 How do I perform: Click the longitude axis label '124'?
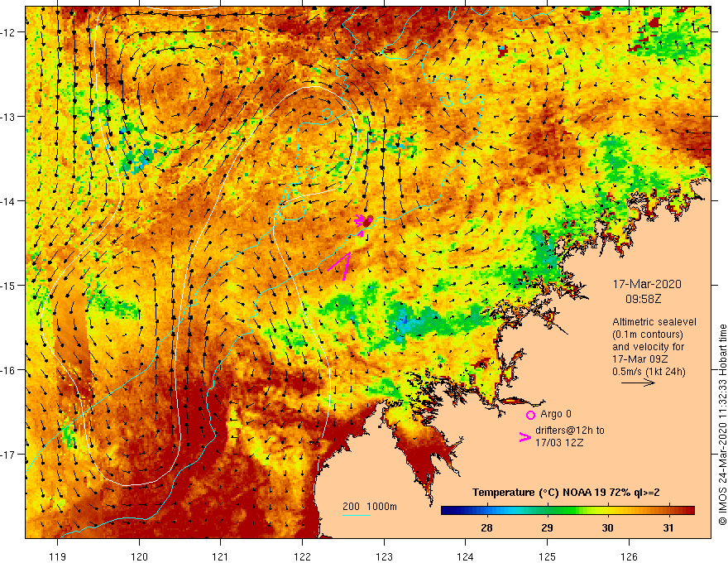(466, 556)
